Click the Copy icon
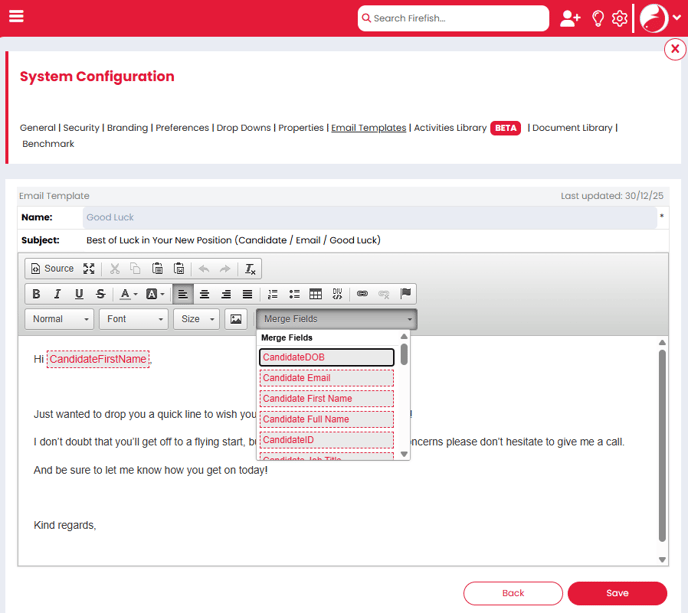Screen dimensions: 688x613 pos(136,269)
